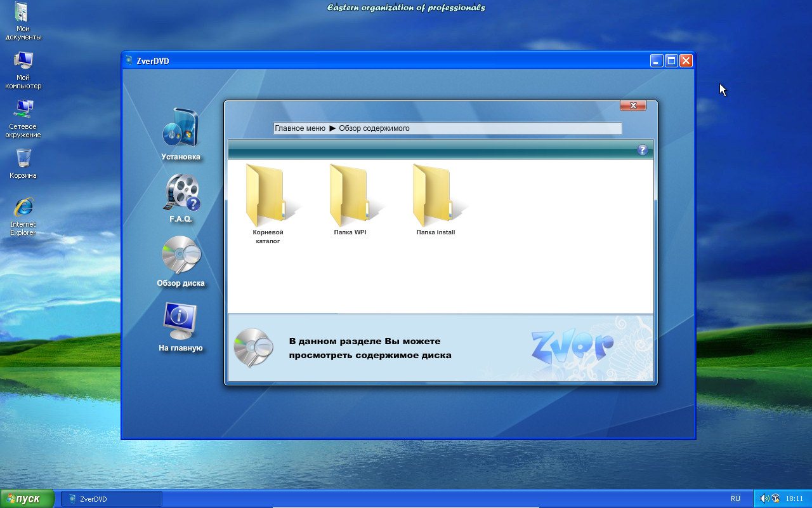Image resolution: width=812 pixels, height=508 pixels.
Task: Click the Zver logo in info panel
Action: (x=572, y=347)
